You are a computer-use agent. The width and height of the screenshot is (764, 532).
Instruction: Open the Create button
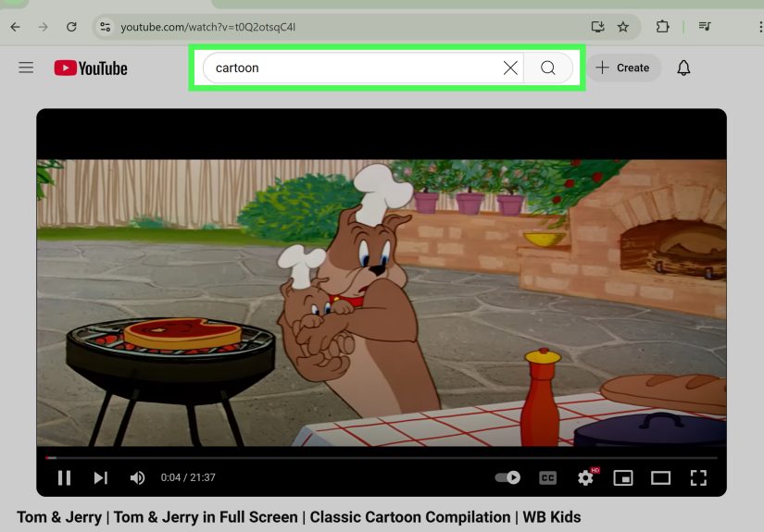pyautogui.click(x=623, y=68)
